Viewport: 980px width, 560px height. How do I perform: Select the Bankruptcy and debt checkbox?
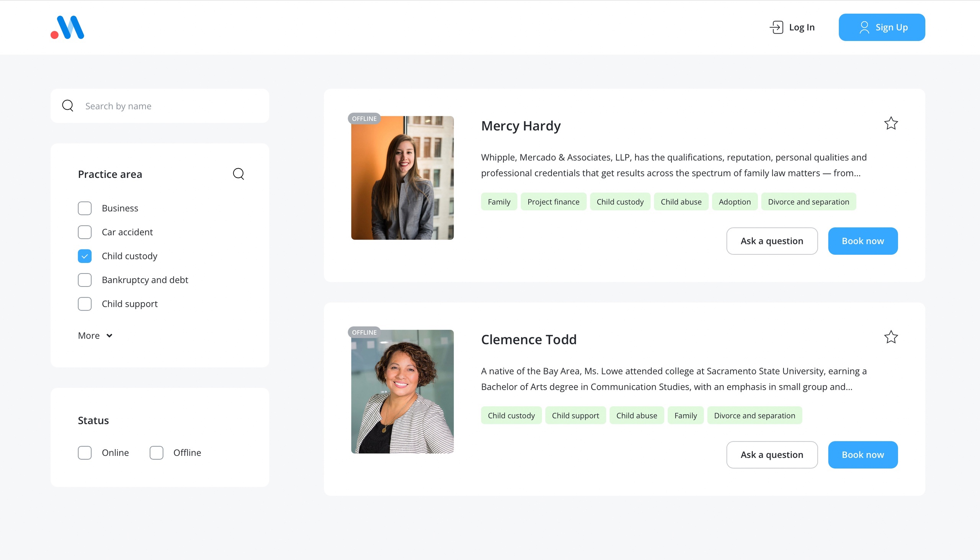click(84, 280)
